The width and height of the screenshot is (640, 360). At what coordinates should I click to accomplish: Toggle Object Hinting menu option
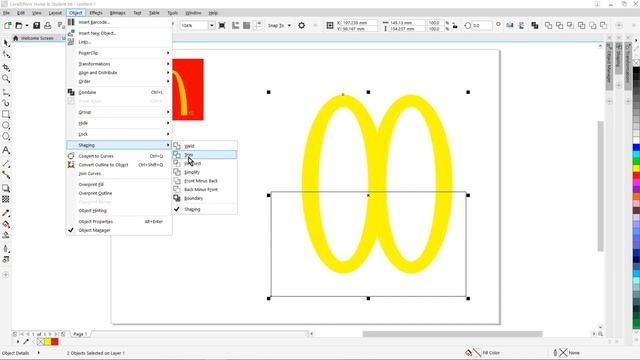[x=119, y=211]
